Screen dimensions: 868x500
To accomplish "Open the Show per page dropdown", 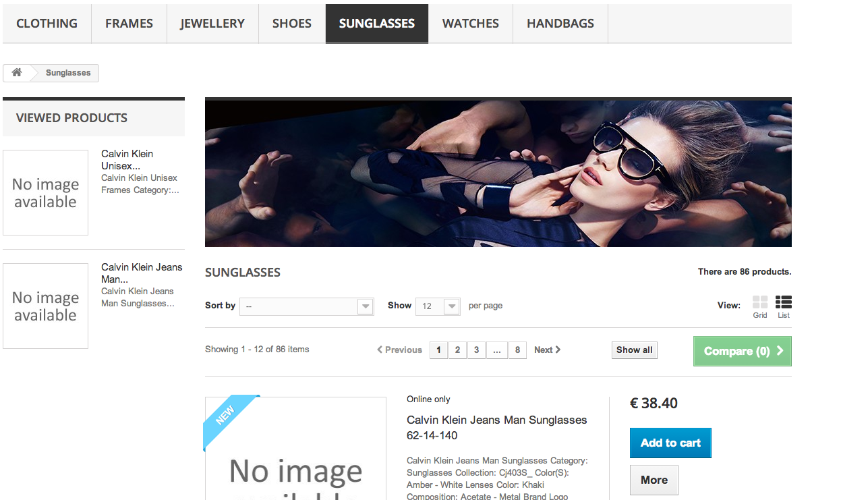I will 438,306.
